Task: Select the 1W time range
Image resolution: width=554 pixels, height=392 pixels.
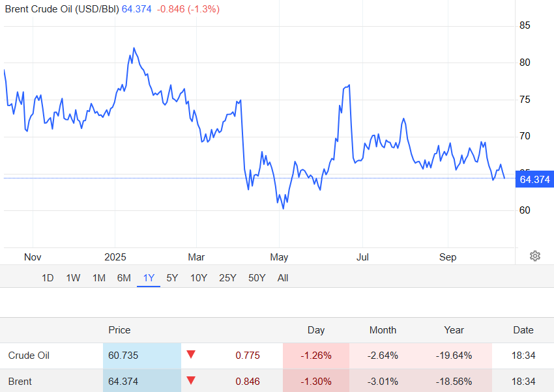Action: click(73, 278)
